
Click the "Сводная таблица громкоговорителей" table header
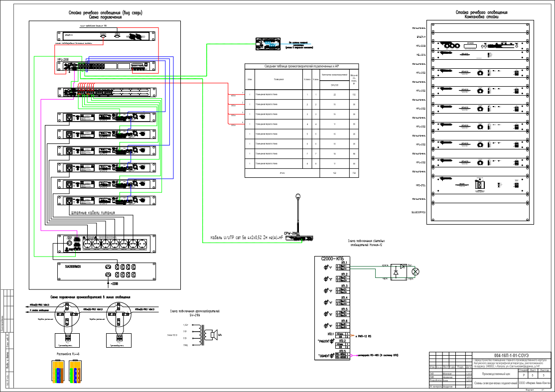[301, 66]
